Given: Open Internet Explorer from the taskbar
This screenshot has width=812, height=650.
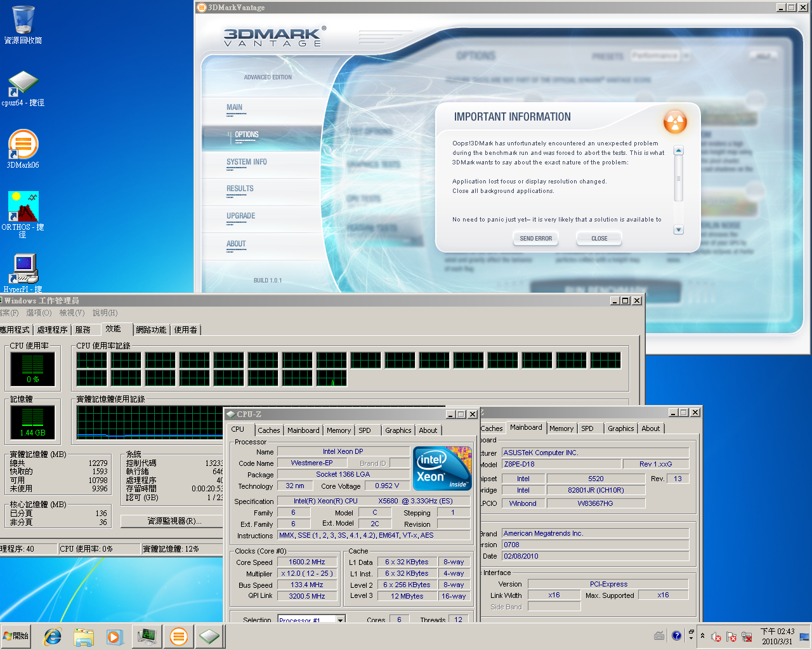Looking at the screenshot, I should click(x=52, y=636).
